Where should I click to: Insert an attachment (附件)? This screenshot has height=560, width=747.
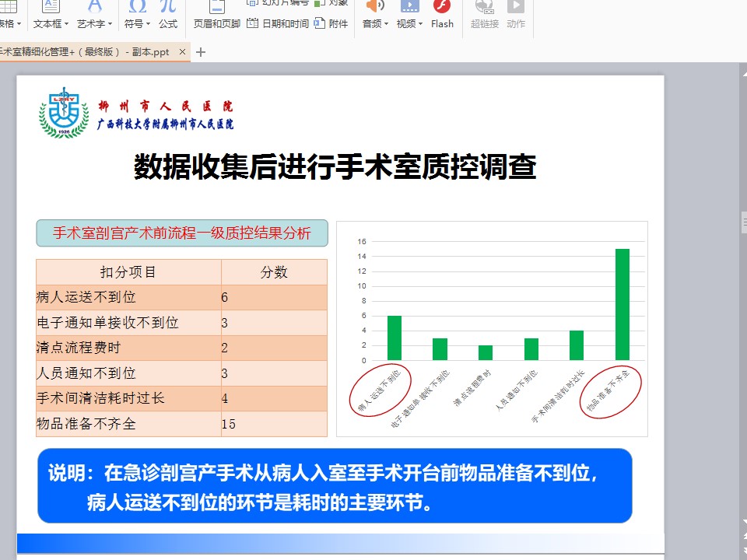pyautogui.click(x=331, y=23)
